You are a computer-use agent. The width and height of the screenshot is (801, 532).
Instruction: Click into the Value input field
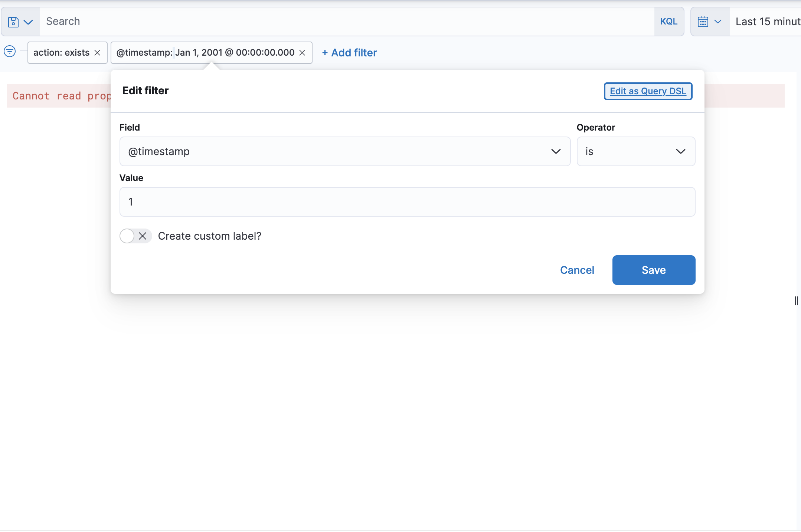coord(407,202)
